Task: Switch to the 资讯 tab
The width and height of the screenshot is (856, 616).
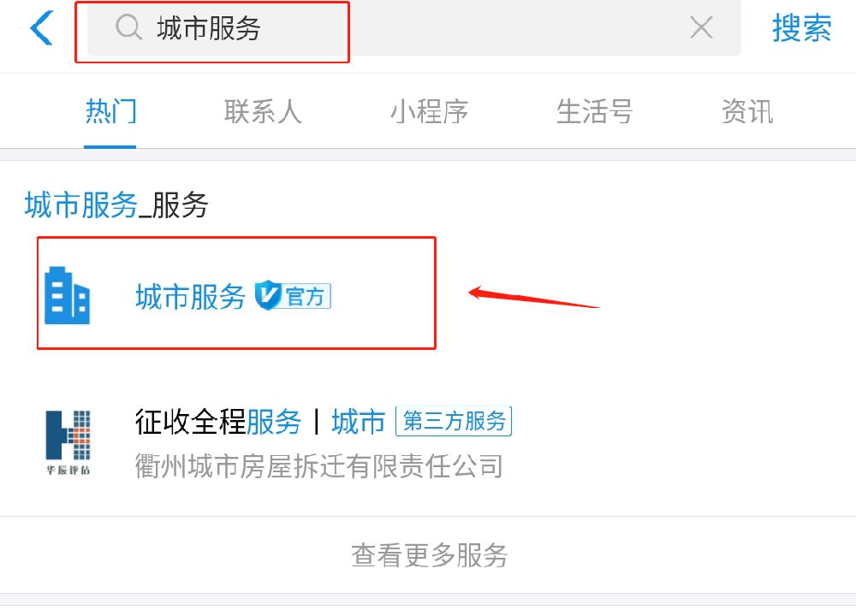Action: [747, 112]
